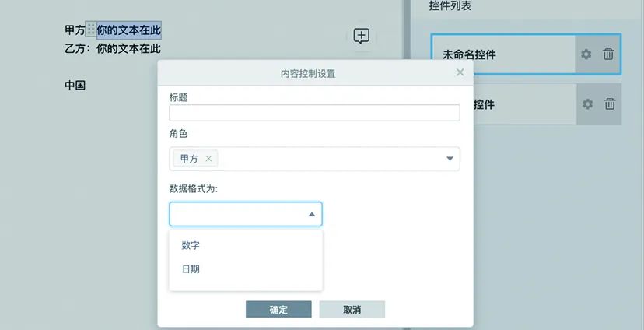Remove the 甲方 role tag
This screenshot has width=644, height=330.
coord(208,159)
